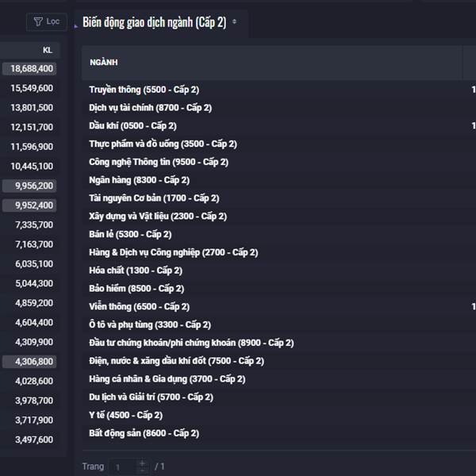Screen dimensions: 476x476
Task: Open the Viễn thông (6500 - Cấp 2) row
Action: (279, 306)
